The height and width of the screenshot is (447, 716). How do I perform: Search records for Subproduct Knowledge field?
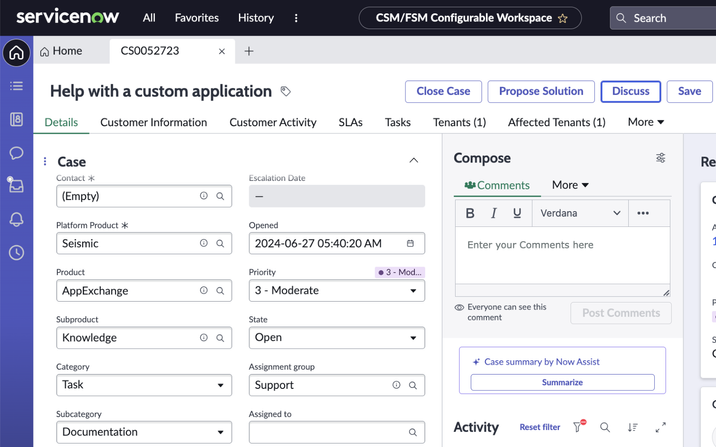[x=220, y=338]
